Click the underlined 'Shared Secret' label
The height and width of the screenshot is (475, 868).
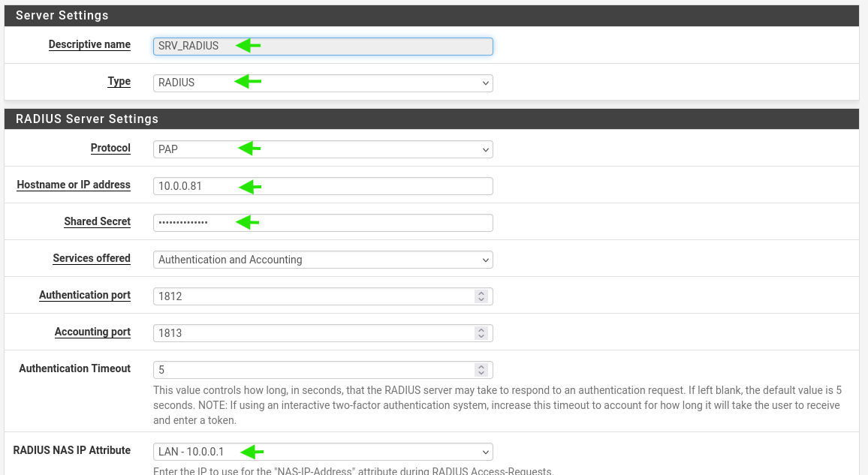(97, 222)
